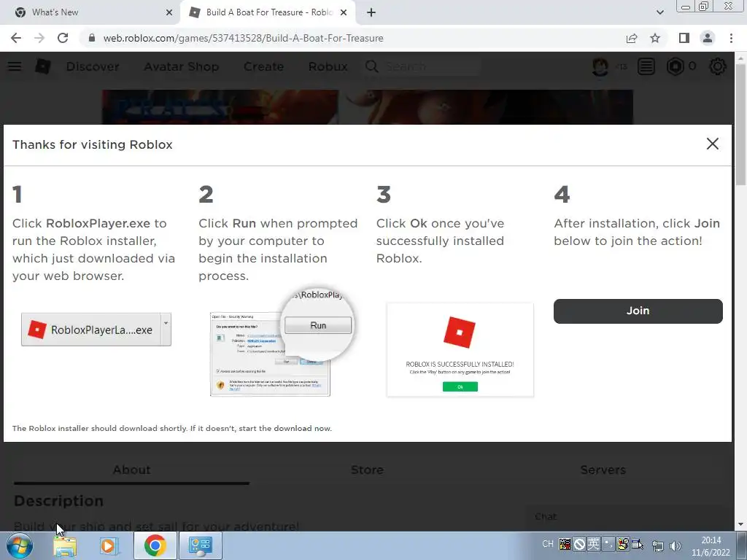The width and height of the screenshot is (747, 560).
Task: Click the Roblox logo icon
Action: pos(43,66)
